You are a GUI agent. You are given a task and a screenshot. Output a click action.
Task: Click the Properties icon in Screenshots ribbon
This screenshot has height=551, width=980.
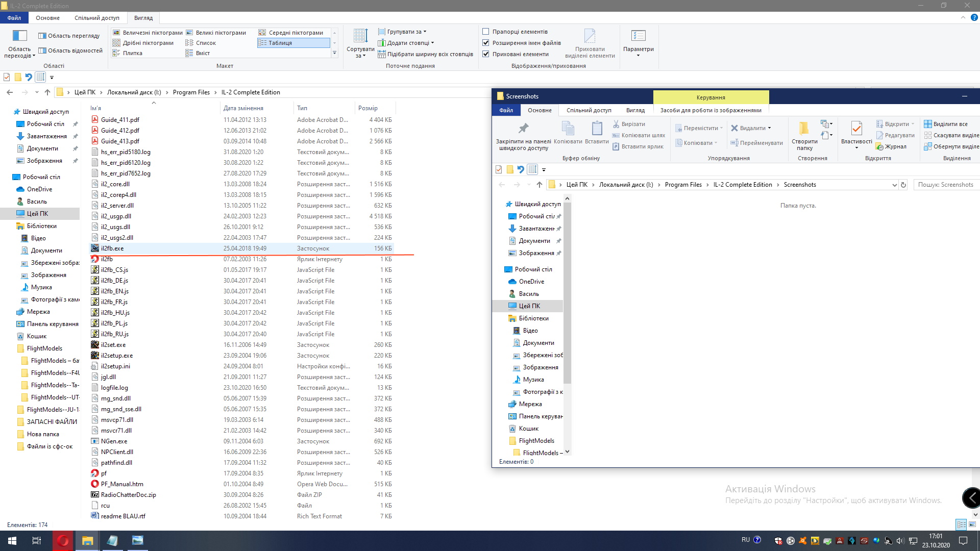coord(856,129)
